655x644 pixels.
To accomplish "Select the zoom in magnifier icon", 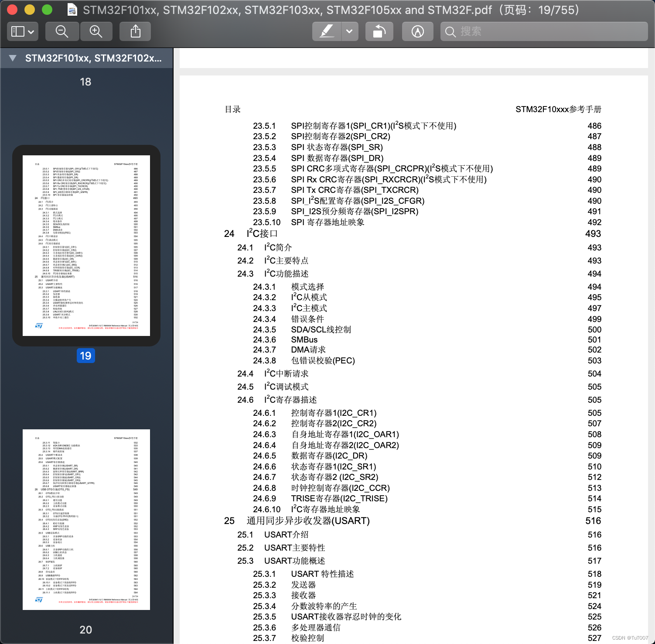I will pos(96,31).
